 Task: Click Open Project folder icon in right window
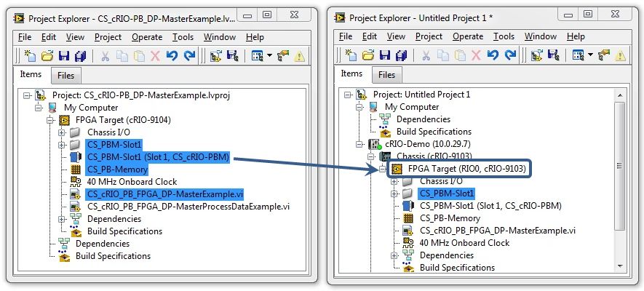pyautogui.click(x=368, y=55)
